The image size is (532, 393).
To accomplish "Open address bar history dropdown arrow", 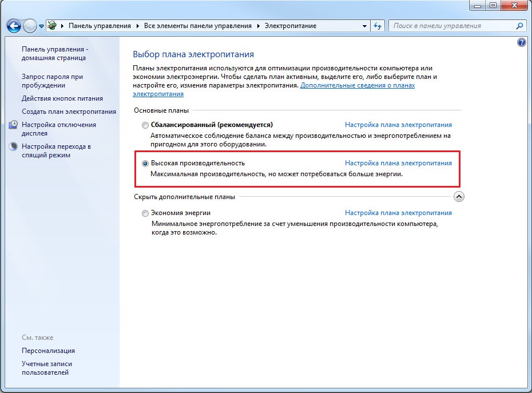I will [364, 26].
